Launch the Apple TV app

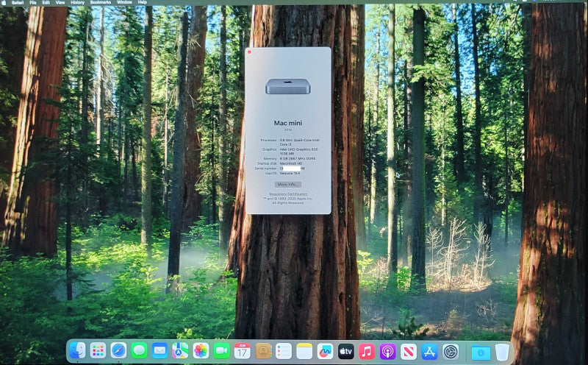(x=345, y=351)
